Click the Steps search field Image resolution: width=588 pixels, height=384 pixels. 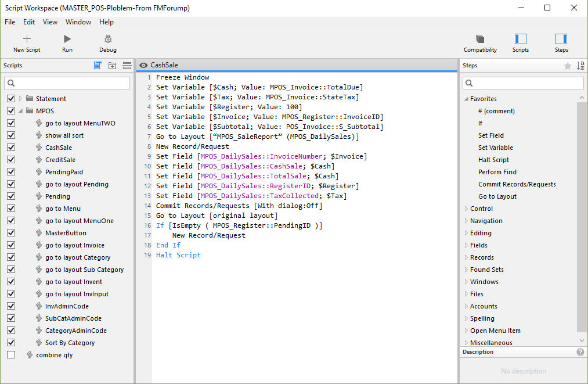pyautogui.click(x=523, y=83)
